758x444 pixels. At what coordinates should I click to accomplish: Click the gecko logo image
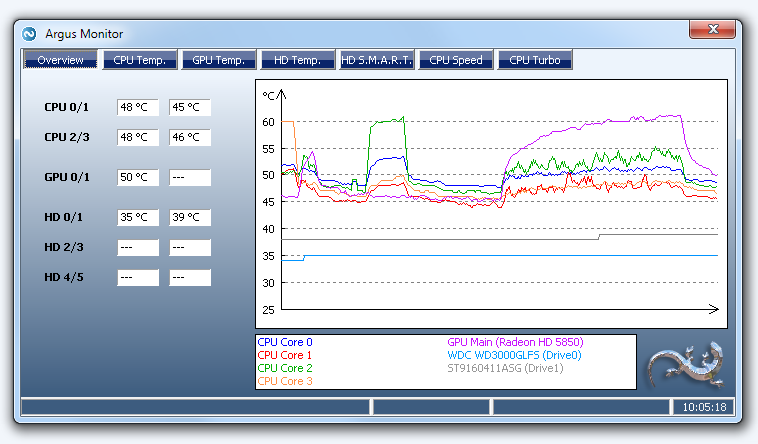click(684, 364)
